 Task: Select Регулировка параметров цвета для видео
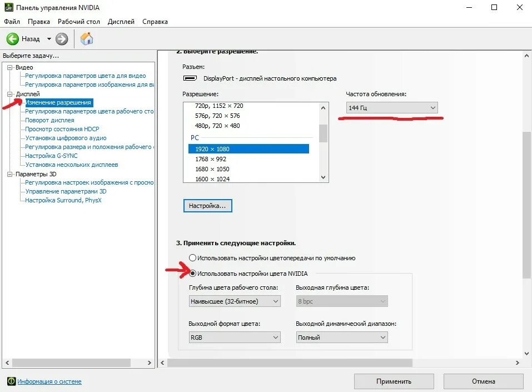(x=86, y=76)
